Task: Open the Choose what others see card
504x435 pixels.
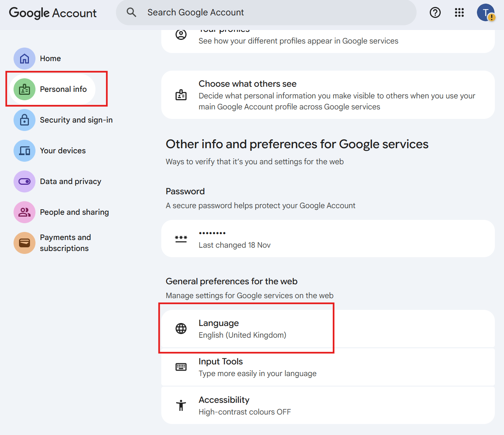Action: click(x=328, y=95)
